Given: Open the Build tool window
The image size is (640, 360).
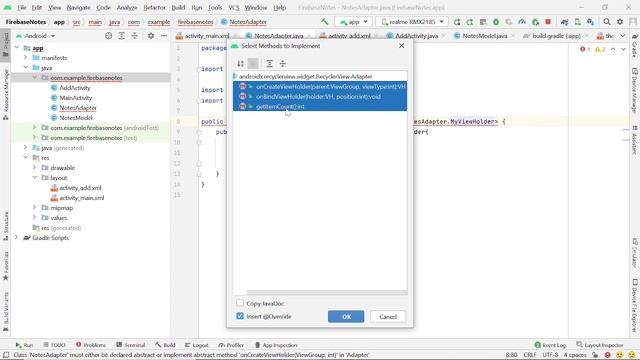Looking at the screenshot, I should point(165,345).
